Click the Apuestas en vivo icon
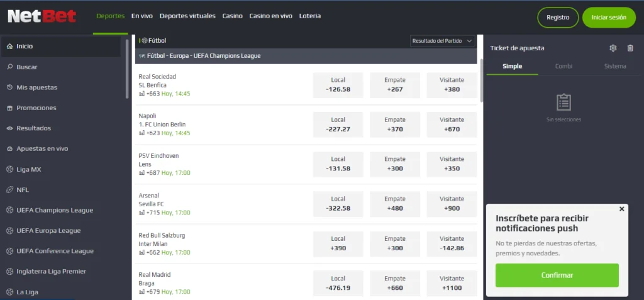Image resolution: width=644 pixels, height=300 pixels. click(10, 149)
